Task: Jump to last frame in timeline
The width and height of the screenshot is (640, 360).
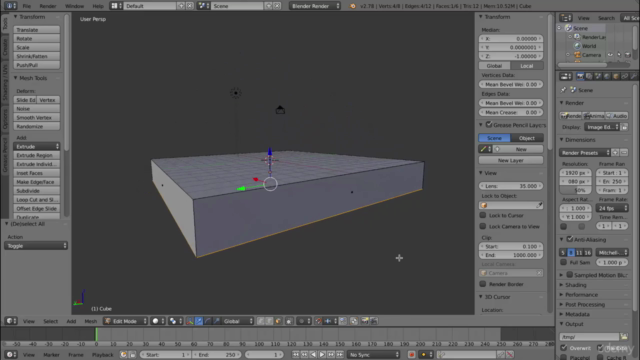Action: [x=340, y=355]
